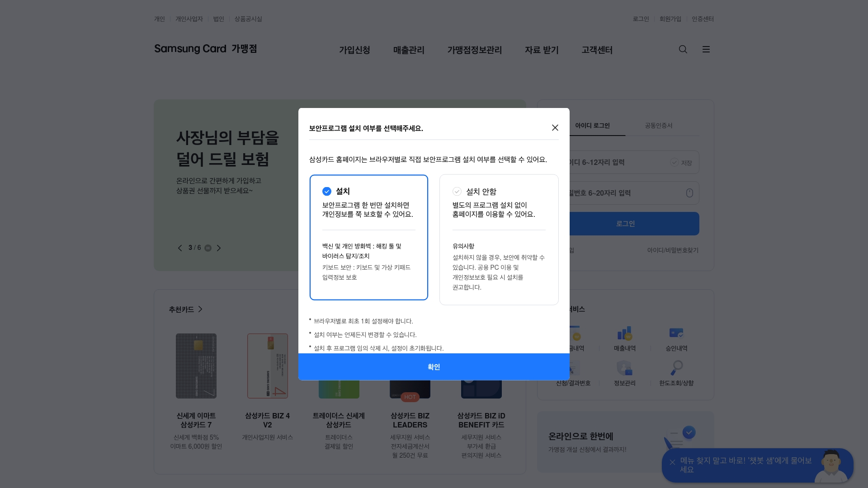
Task: Keep 설치 selected in the security dialog
Action: 327,191
